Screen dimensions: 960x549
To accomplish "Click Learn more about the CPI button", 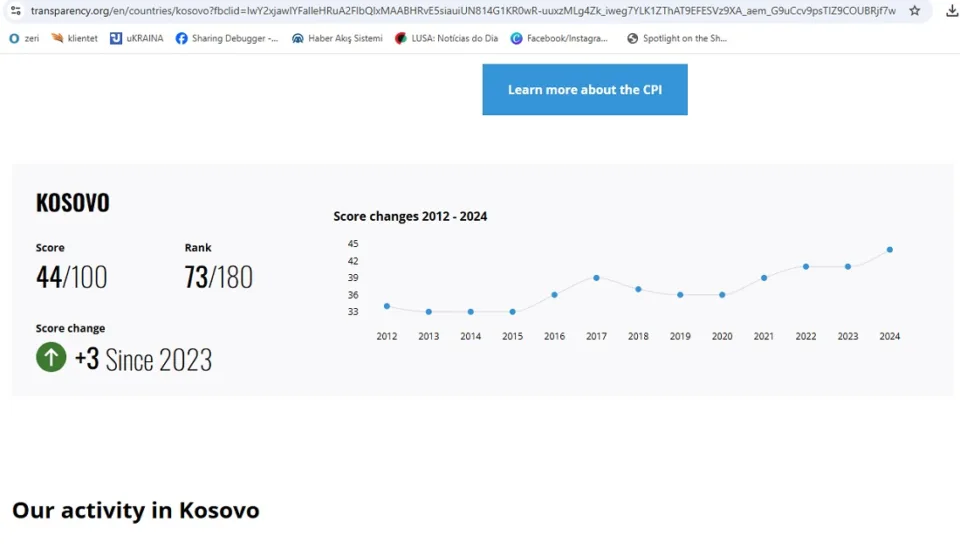I will tap(585, 89).
